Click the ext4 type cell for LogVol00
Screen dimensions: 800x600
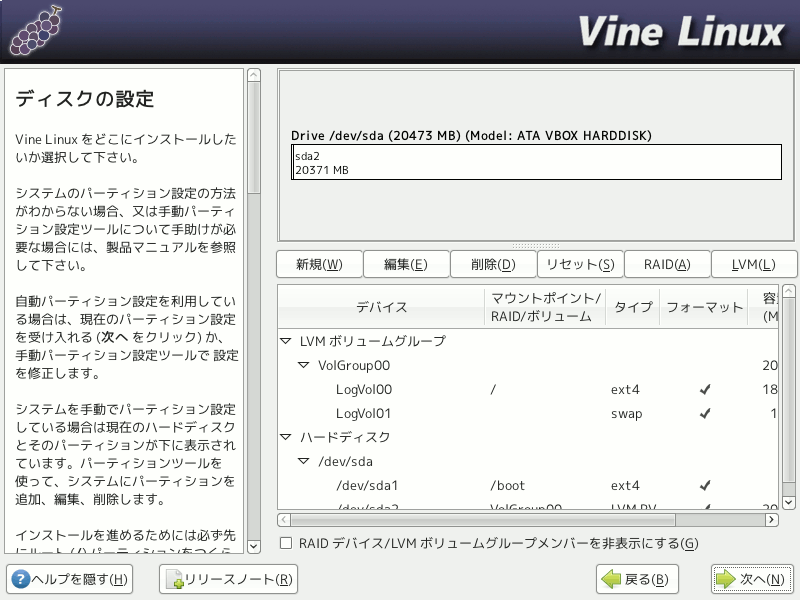click(625, 390)
